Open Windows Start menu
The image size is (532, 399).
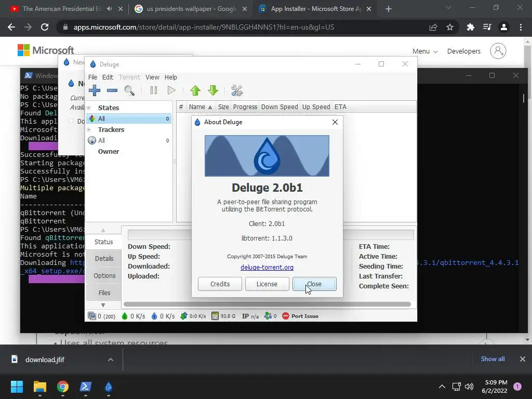pos(17,387)
